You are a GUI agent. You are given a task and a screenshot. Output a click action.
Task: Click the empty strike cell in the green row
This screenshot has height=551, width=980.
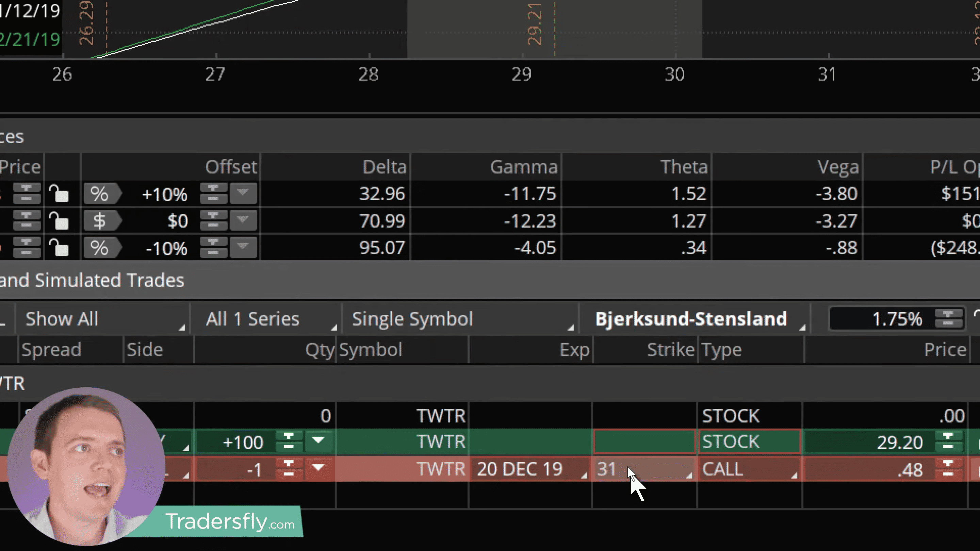(x=644, y=441)
